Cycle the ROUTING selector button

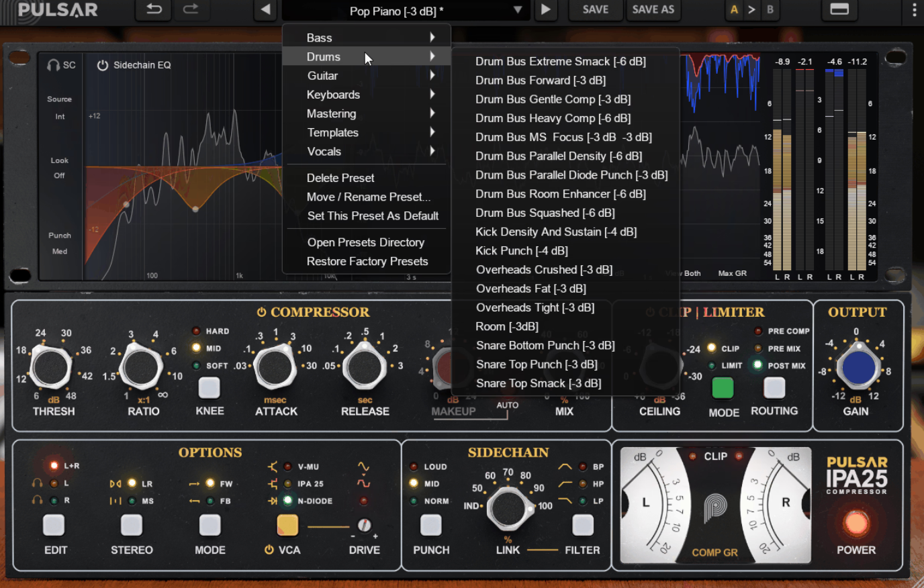[774, 387]
